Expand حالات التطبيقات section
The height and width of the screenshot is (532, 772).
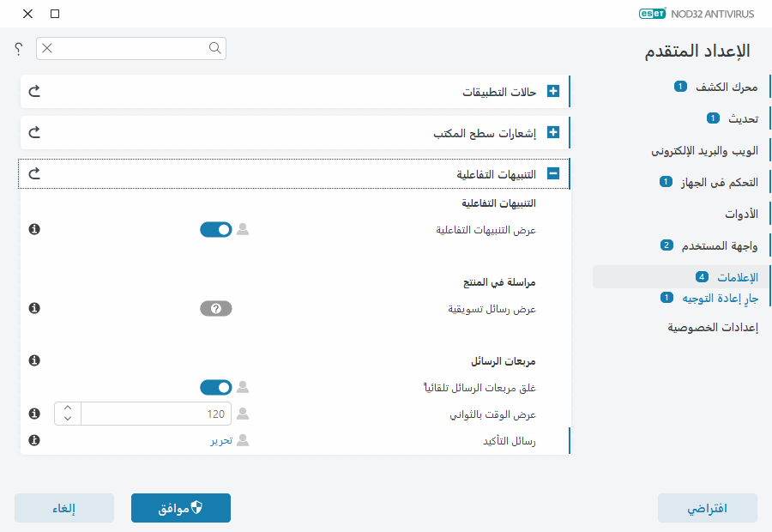(553, 91)
